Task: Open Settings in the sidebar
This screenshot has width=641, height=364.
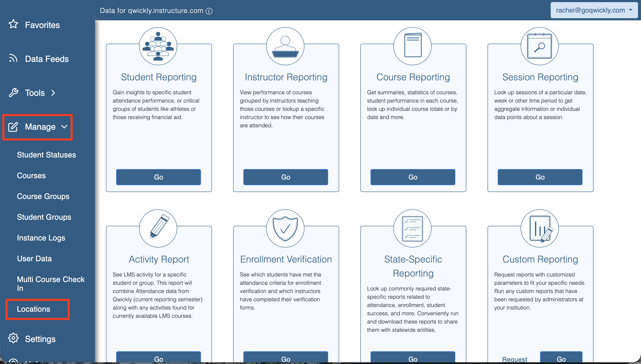Action: 40,339
